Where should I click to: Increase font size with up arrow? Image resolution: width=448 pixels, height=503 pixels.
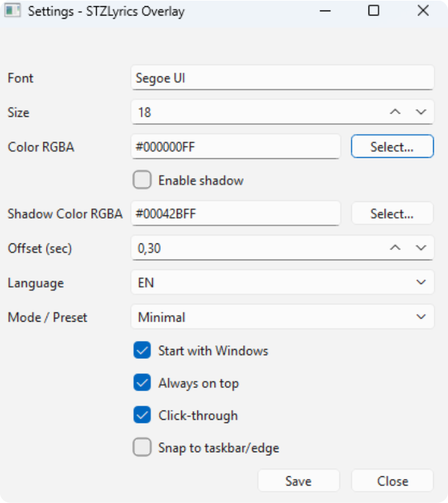395,112
